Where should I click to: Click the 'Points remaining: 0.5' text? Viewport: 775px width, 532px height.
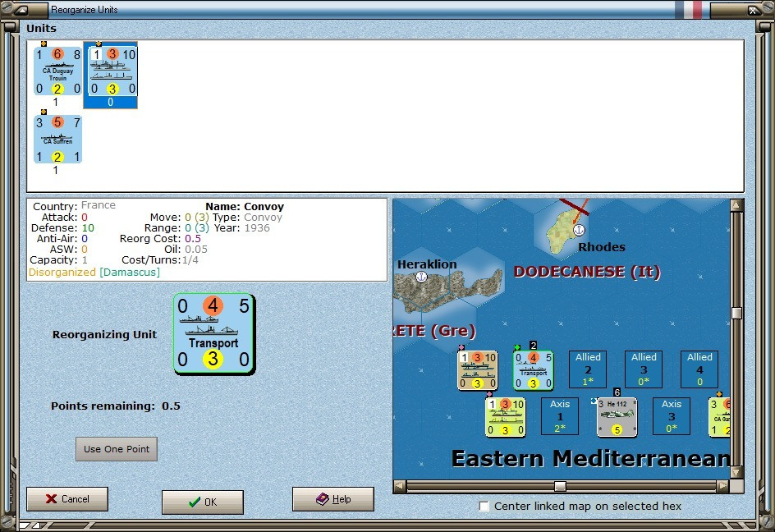coord(116,406)
